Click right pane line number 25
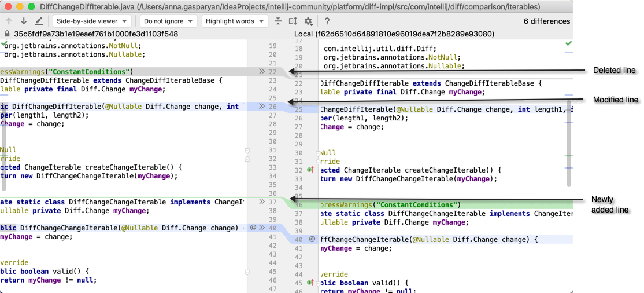The image size is (644, 293). click(x=298, y=110)
